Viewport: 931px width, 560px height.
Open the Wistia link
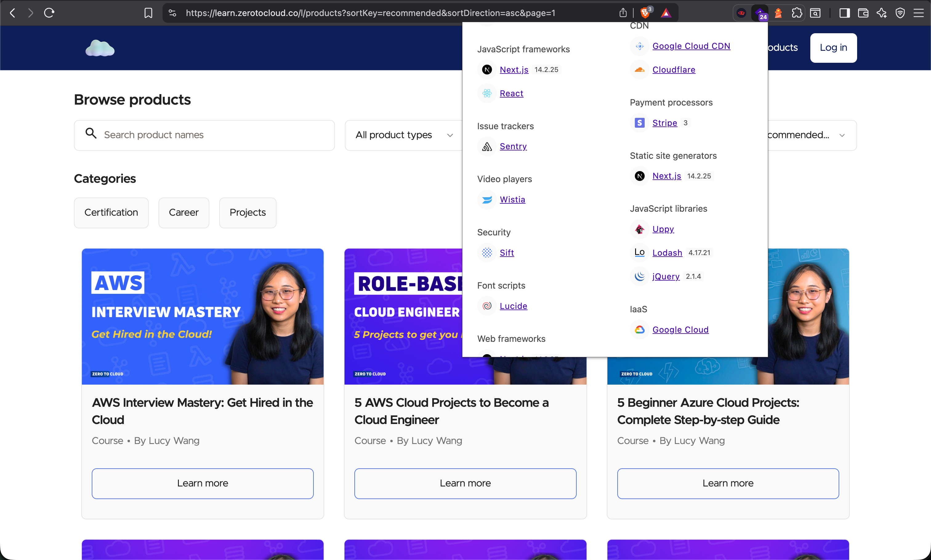pos(512,199)
